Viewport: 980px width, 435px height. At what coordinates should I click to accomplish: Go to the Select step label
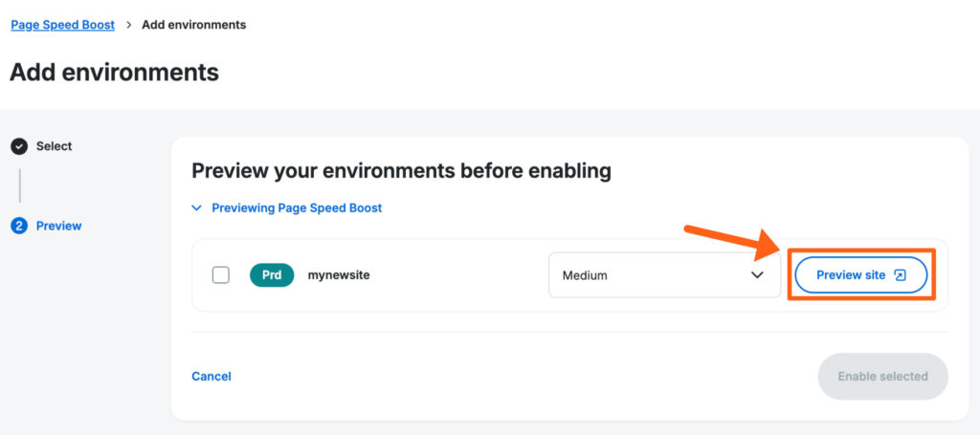[54, 146]
